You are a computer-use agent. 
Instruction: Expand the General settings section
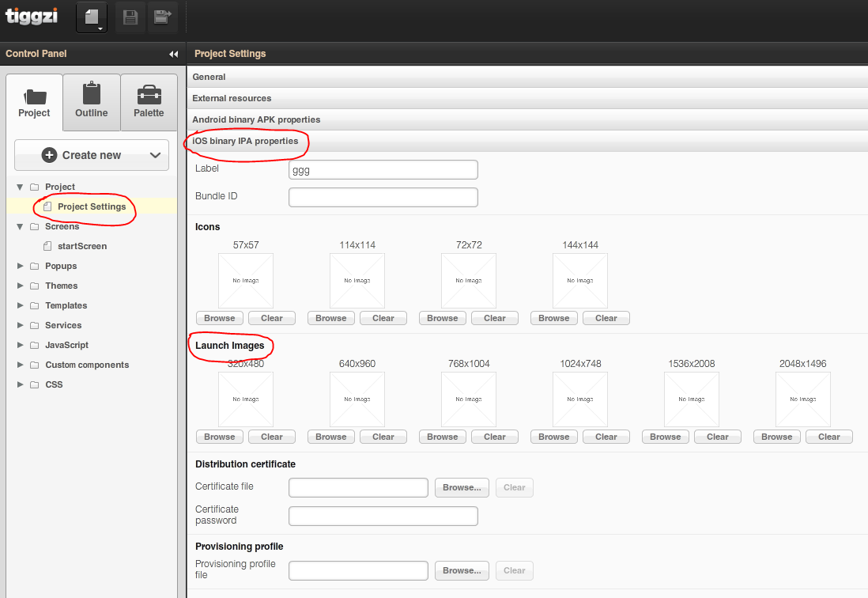point(209,77)
